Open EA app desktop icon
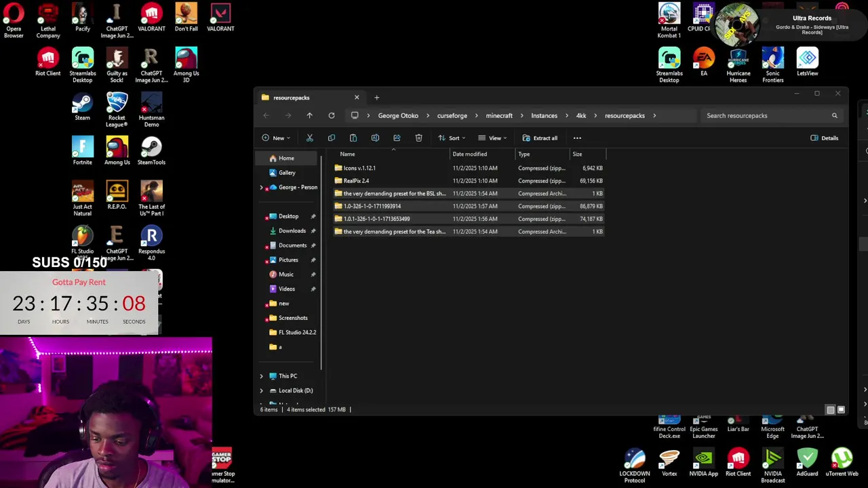Image resolution: width=868 pixels, height=488 pixels. 704,62
